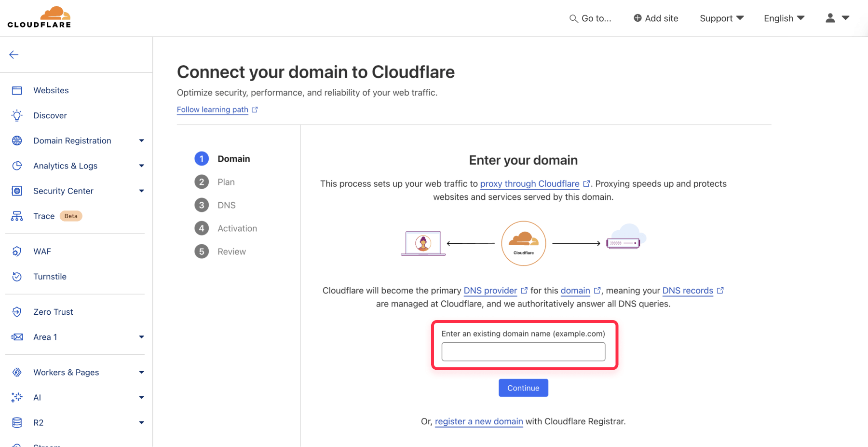Click external icon after proxy through Cloudflare
Viewport: 868px width, 447px height.
586,183
